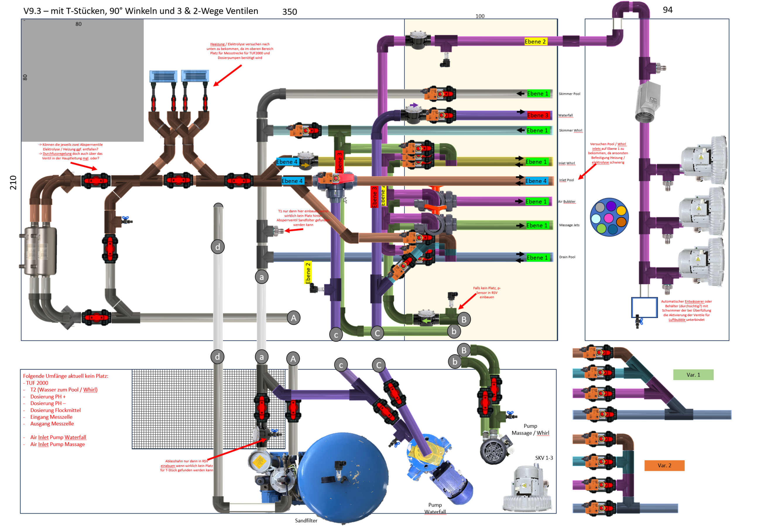The height and width of the screenshot is (532, 761).
Task: Click the dimension number '350' at top
Action: point(290,12)
